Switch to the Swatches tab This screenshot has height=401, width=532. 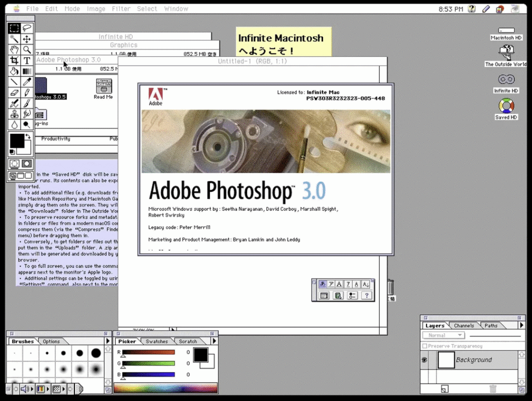pyautogui.click(x=157, y=341)
